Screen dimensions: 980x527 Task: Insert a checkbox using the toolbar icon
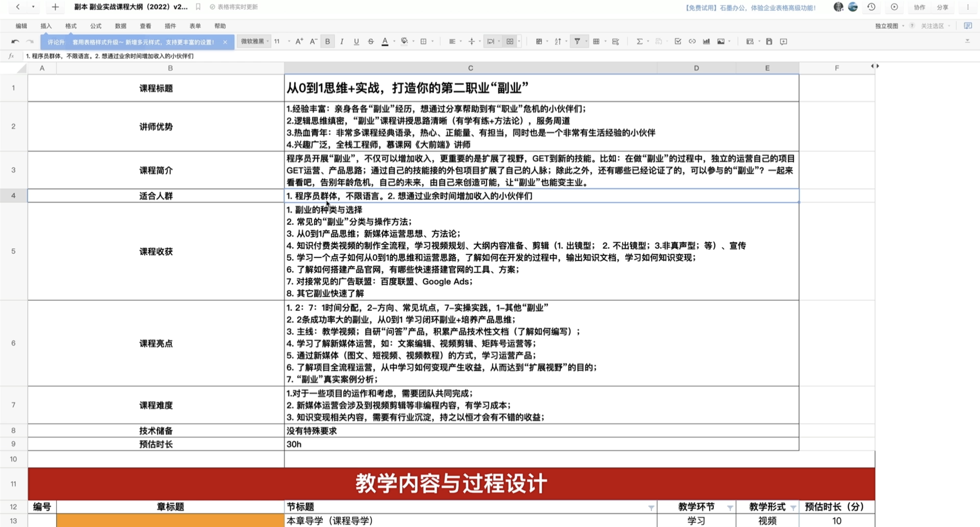[678, 42]
